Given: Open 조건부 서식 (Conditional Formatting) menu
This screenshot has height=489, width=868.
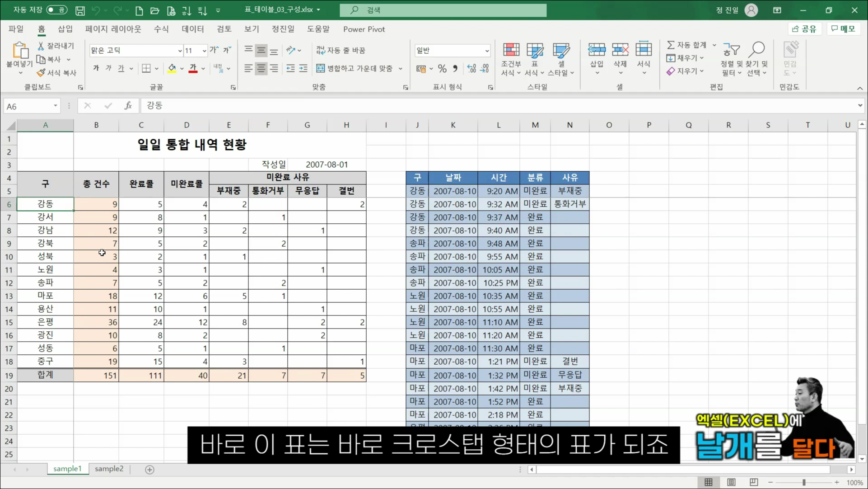Looking at the screenshot, I should coord(511,59).
